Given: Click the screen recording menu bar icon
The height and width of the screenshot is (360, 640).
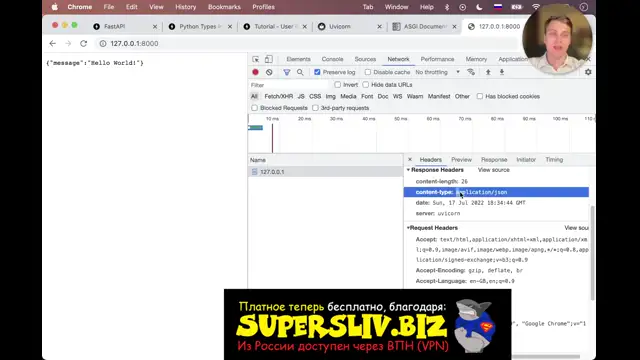Looking at the screenshot, I should click(x=462, y=7).
